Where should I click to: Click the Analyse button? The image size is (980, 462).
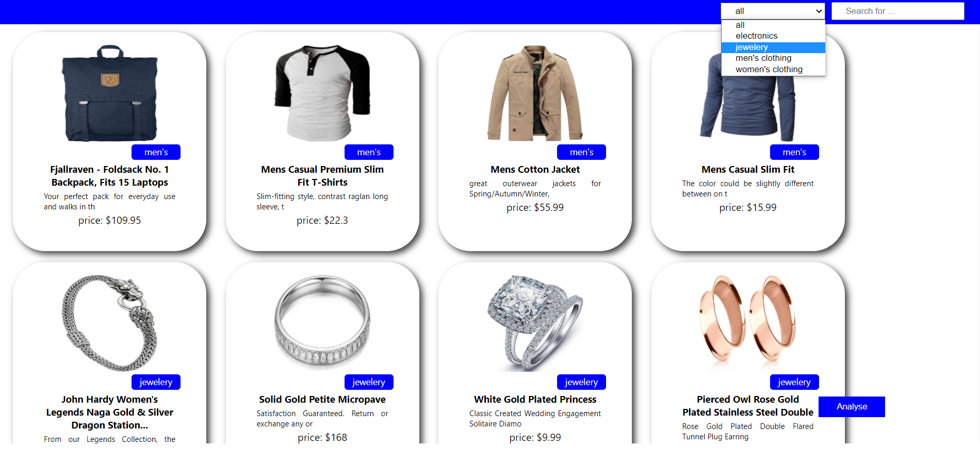(852, 407)
